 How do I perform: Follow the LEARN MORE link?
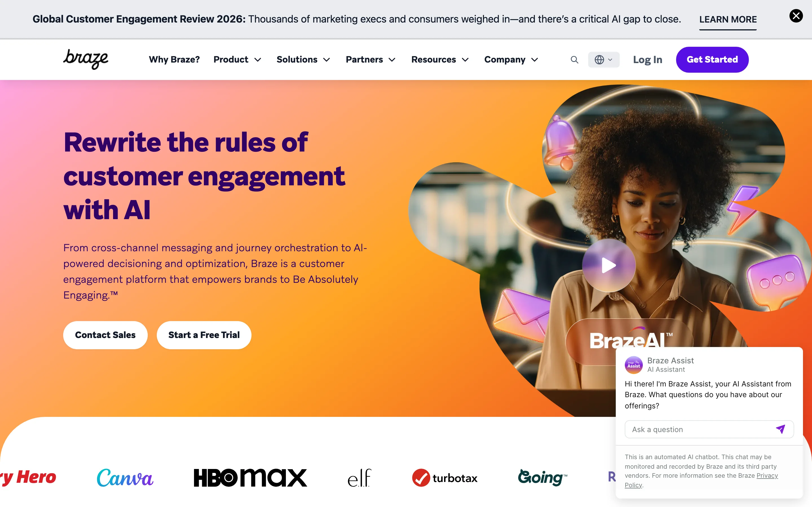point(728,20)
